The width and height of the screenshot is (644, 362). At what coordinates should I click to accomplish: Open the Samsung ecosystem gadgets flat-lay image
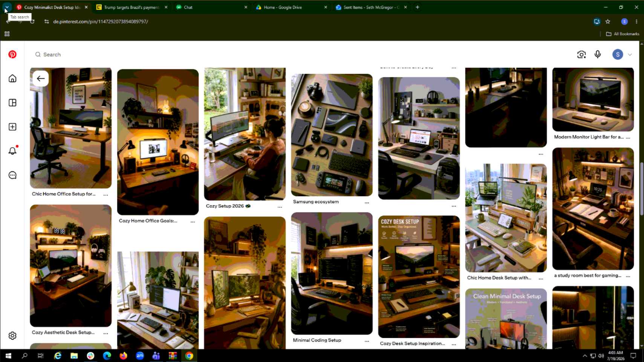click(x=332, y=135)
